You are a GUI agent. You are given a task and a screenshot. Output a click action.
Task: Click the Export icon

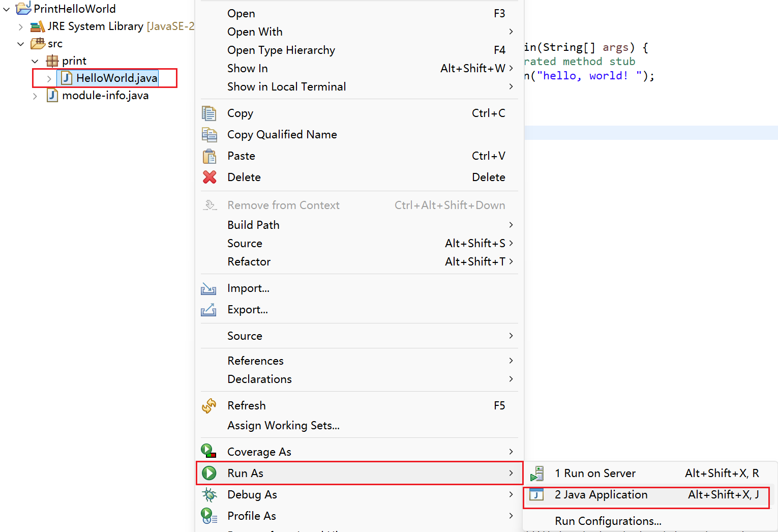click(x=209, y=310)
